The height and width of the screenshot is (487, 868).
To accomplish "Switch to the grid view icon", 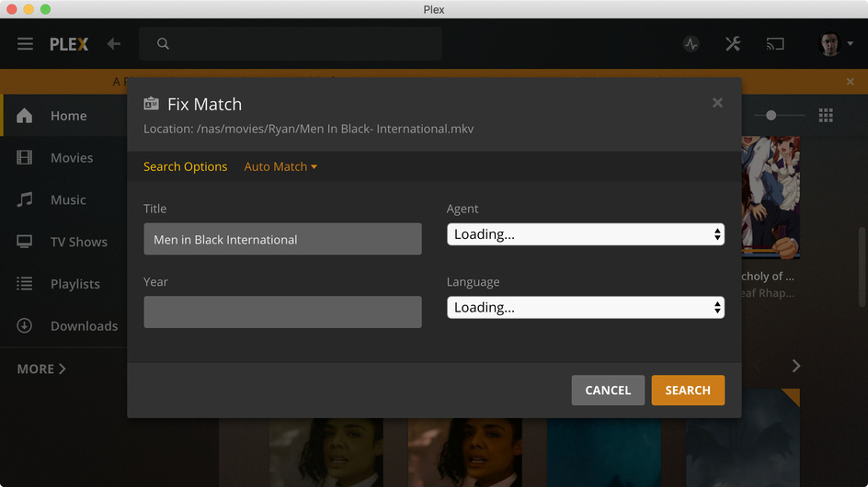I will pos(826,115).
